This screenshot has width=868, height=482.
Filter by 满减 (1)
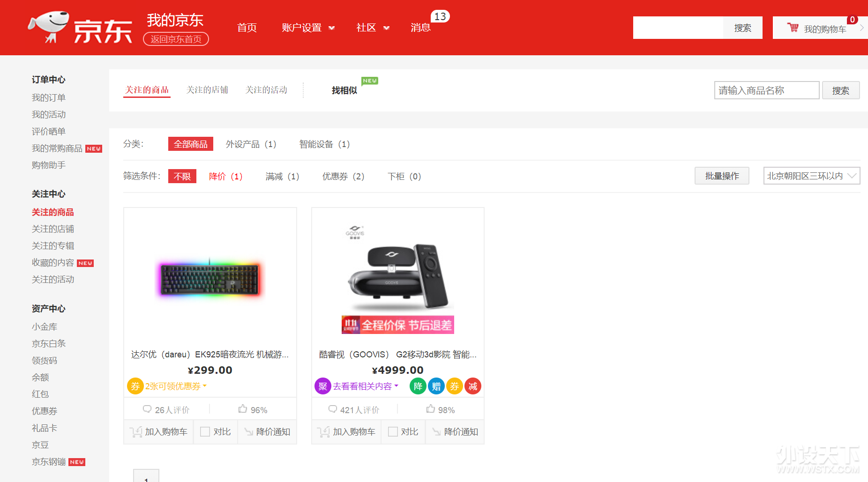pos(283,176)
